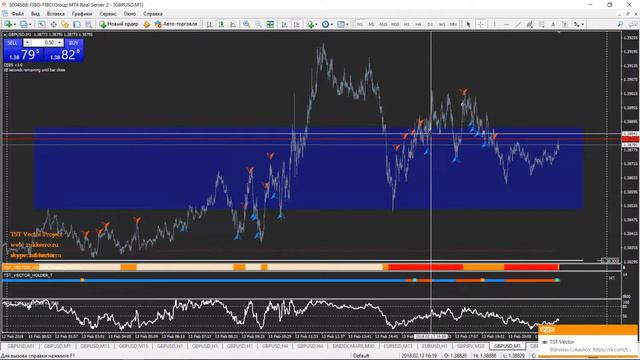Viewport: 640px width, 360px height.
Task: Toggle the Navigator panel icon
Action: (x=65, y=24)
